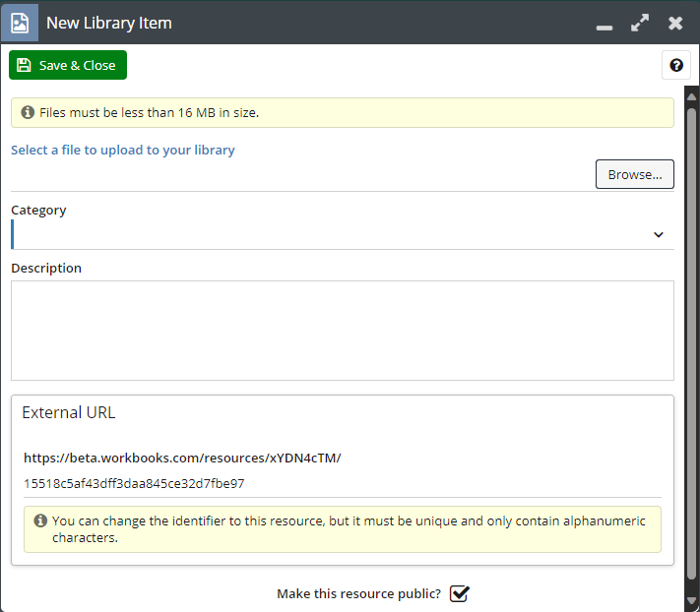This screenshot has width=700, height=612.
Task: Click into the Description text area
Action: tap(342, 330)
